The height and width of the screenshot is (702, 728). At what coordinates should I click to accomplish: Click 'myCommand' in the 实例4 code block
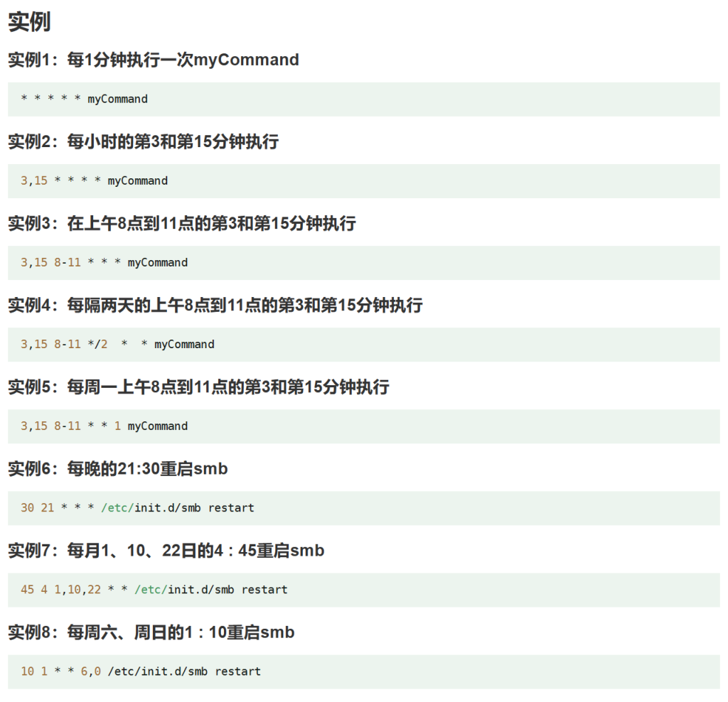coord(184,344)
